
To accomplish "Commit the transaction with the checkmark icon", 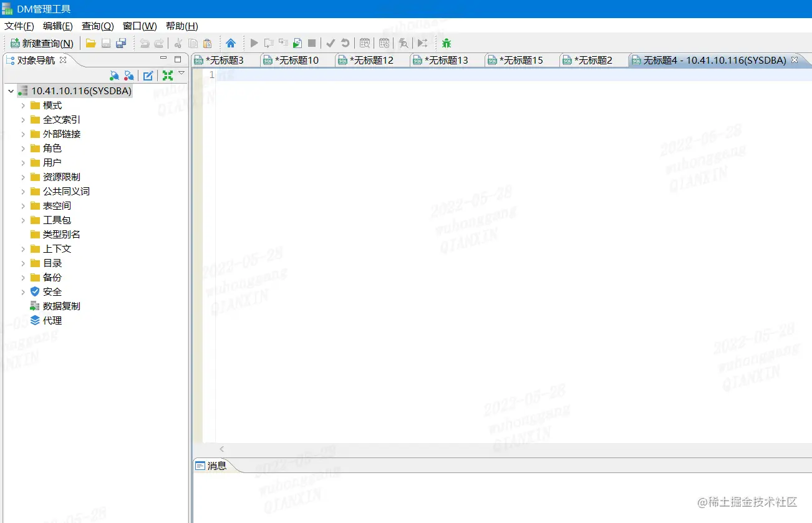I will [331, 43].
